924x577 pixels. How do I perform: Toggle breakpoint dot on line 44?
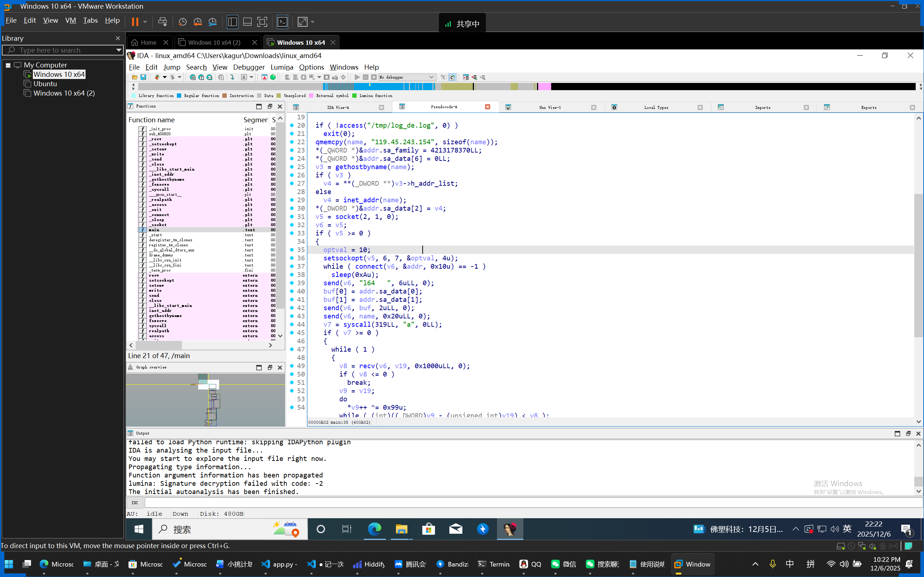pyautogui.click(x=292, y=324)
